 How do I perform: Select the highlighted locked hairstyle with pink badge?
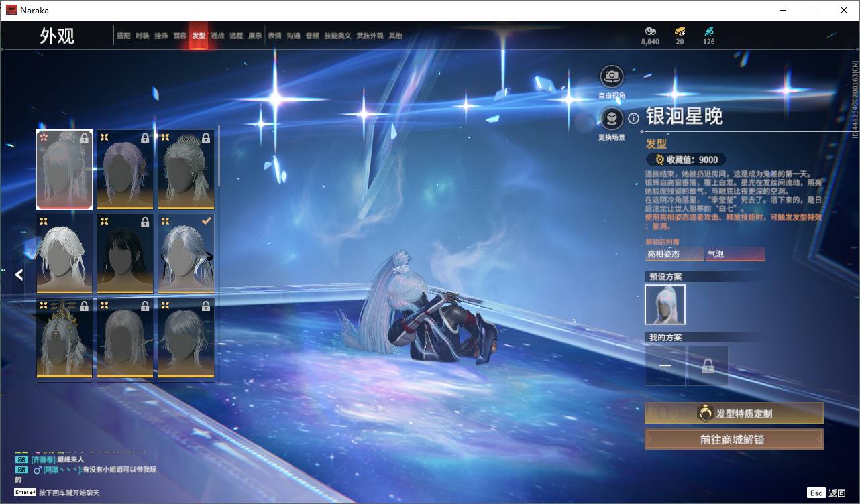(64, 170)
